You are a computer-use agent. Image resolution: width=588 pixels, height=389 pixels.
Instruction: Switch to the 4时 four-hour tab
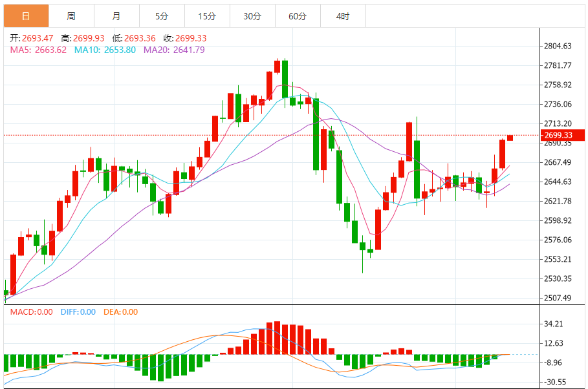343,16
